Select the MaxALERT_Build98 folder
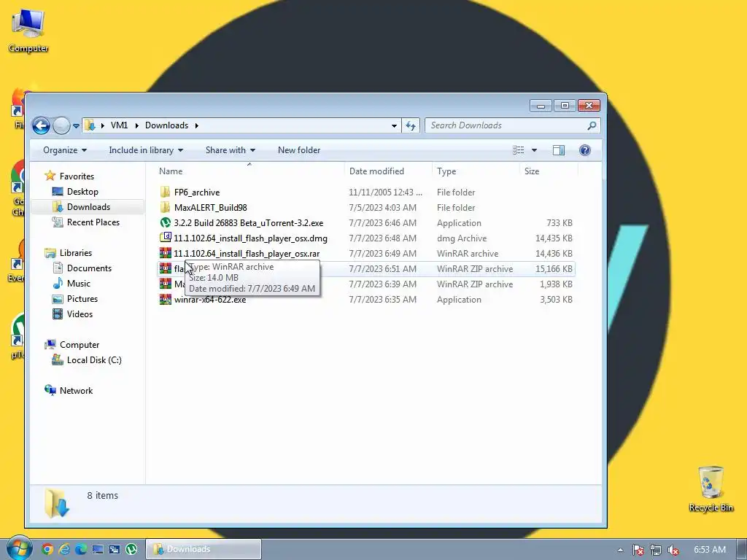Viewport: 747px width, 560px height. [x=210, y=208]
